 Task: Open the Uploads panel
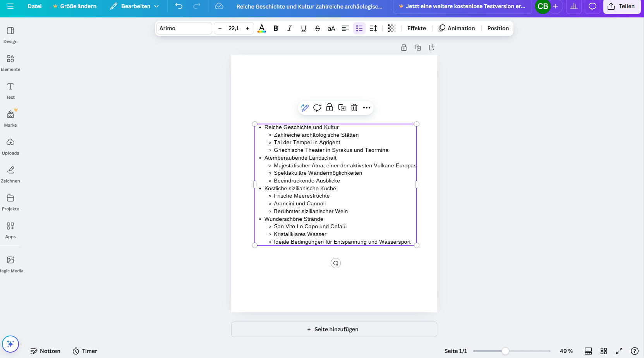[10, 146]
